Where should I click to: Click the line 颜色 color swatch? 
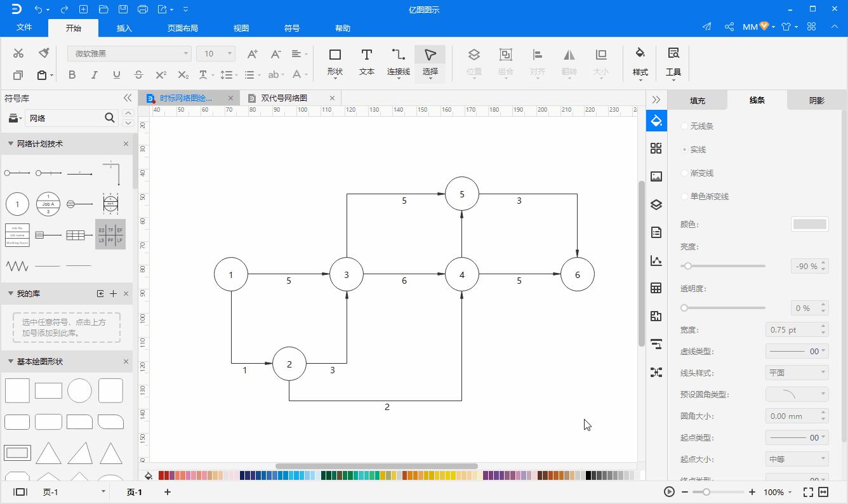coord(810,224)
